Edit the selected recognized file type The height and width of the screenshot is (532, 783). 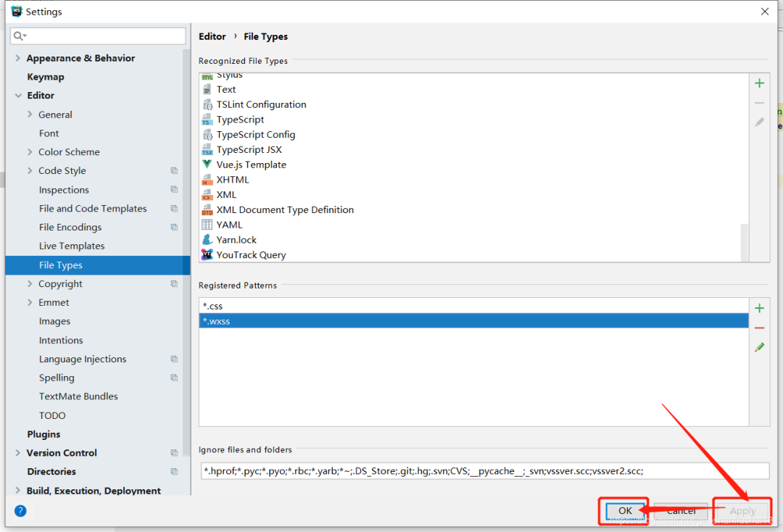759,122
